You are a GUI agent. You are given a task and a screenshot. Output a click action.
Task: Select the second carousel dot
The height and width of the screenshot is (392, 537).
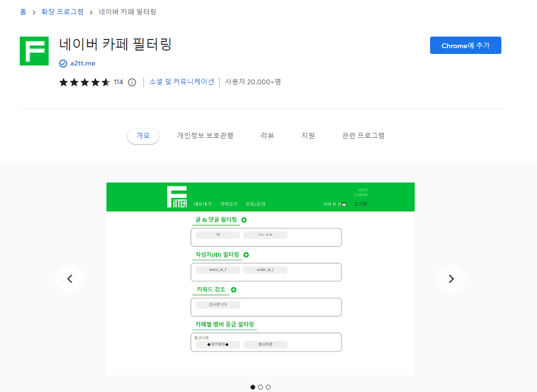pos(261,387)
